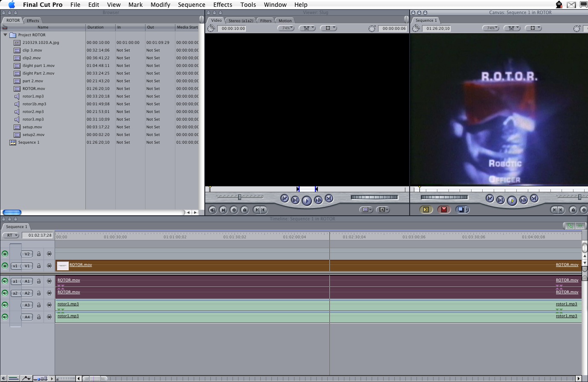The width and height of the screenshot is (588, 382).
Task: Click Toggle Clip Keyframes button in timeline
Action: [13, 378]
